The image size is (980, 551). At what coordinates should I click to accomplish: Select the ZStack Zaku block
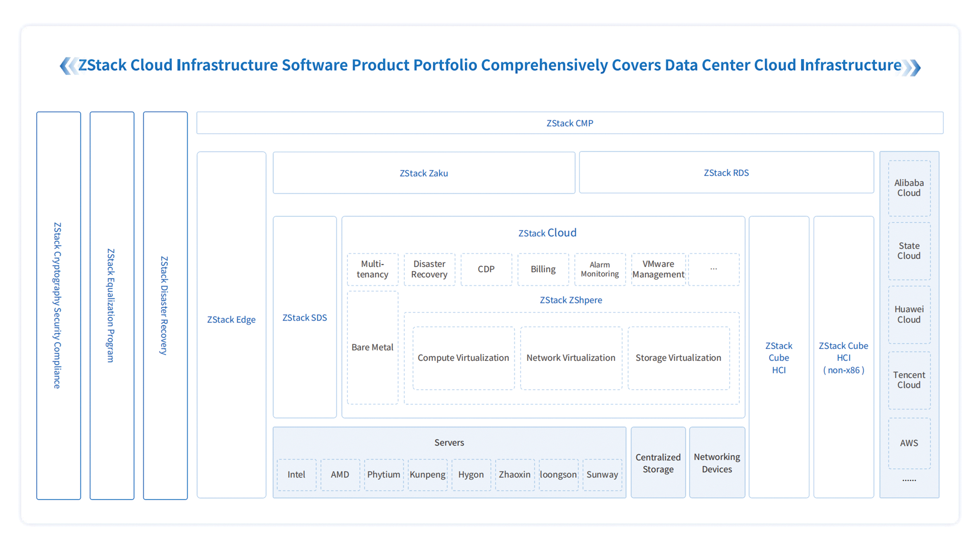pyautogui.click(x=424, y=173)
